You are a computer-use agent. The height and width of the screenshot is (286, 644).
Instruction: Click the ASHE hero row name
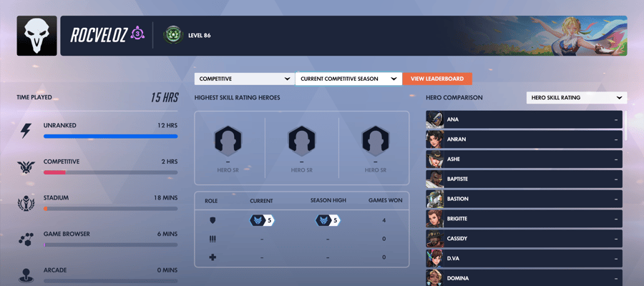point(454,159)
